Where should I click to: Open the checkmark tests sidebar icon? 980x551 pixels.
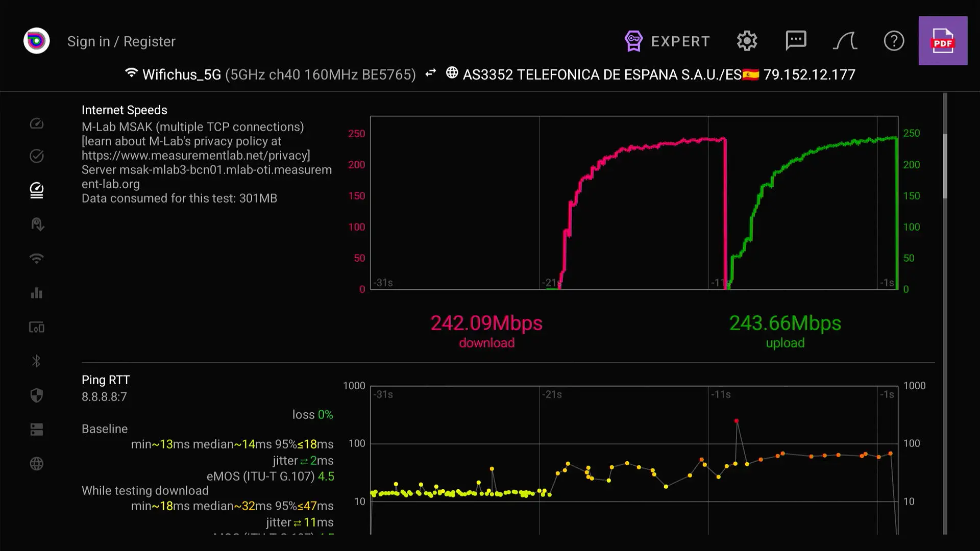click(37, 156)
